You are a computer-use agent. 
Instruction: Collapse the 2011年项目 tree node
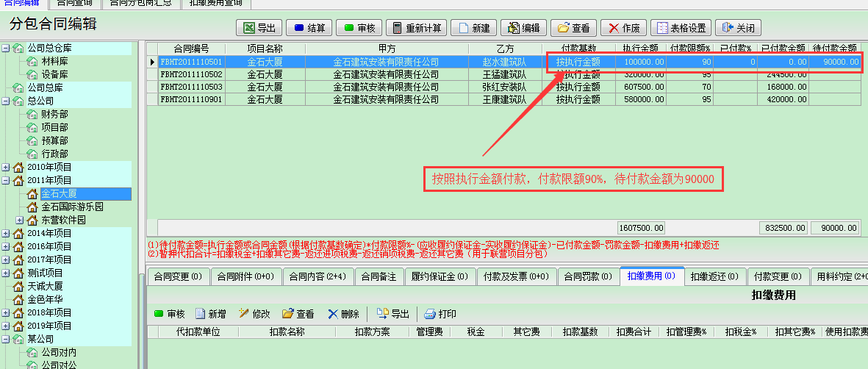6,180
